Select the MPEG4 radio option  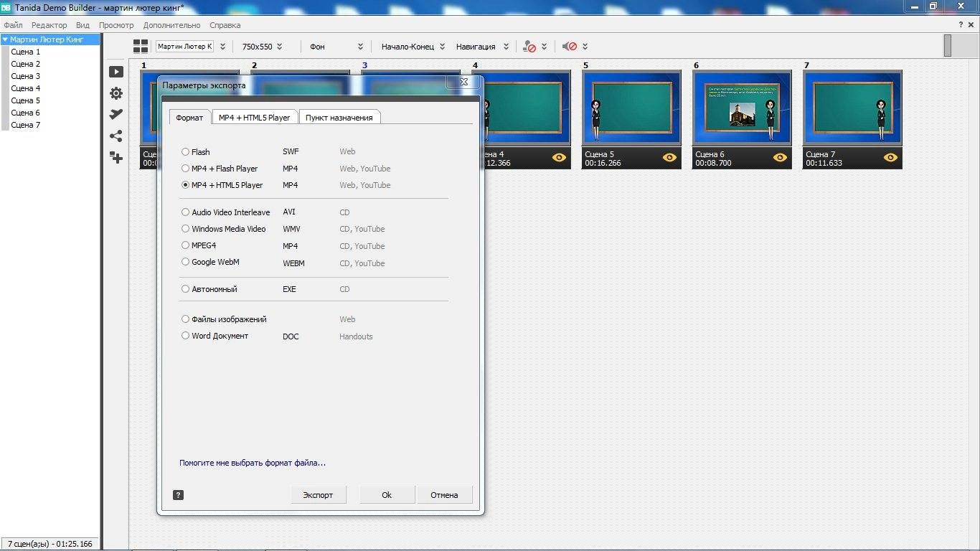click(x=186, y=245)
